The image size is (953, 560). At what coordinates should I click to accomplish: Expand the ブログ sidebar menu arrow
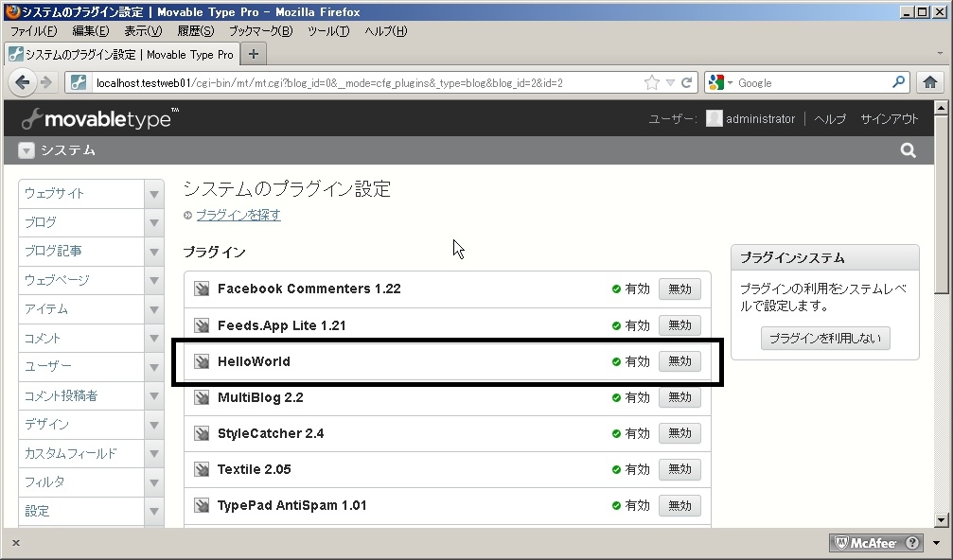point(154,223)
